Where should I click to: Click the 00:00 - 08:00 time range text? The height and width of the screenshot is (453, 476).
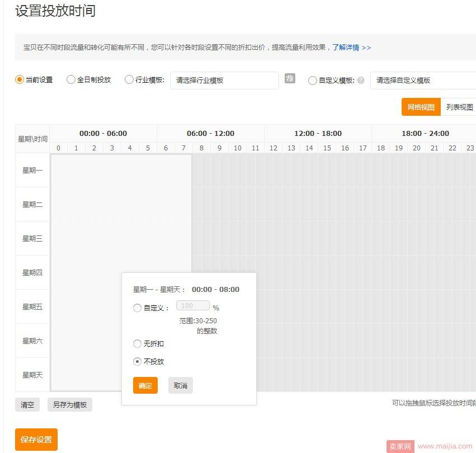click(x=215, y=289)
